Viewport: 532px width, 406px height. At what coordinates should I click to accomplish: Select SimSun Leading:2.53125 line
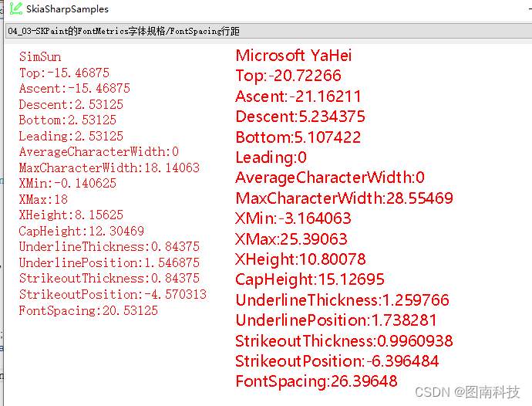71,136
